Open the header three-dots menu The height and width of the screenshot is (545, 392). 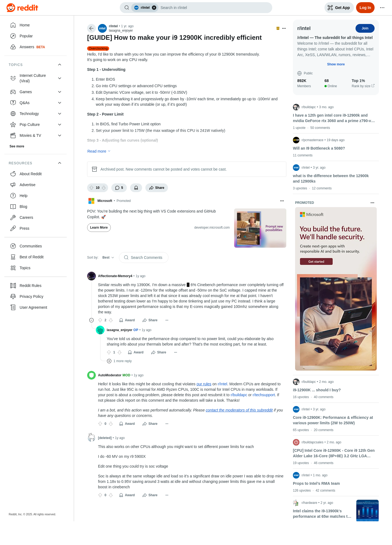[x=382, y=8]
